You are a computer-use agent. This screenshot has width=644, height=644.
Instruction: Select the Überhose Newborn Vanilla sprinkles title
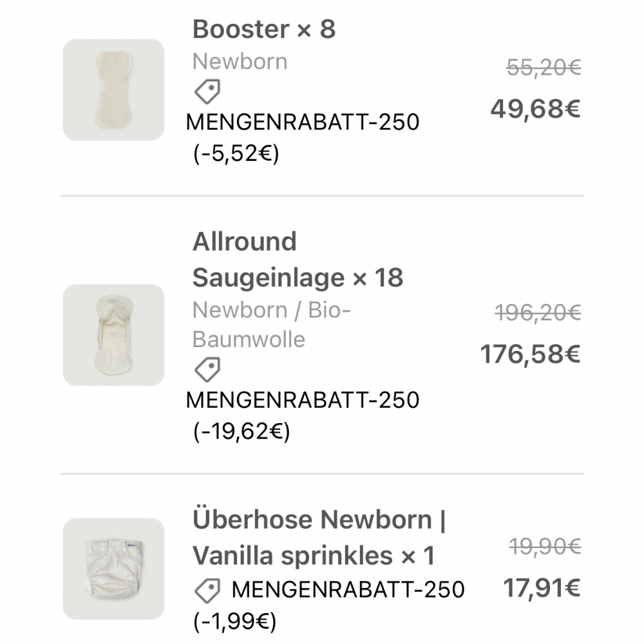click(319, 538)
